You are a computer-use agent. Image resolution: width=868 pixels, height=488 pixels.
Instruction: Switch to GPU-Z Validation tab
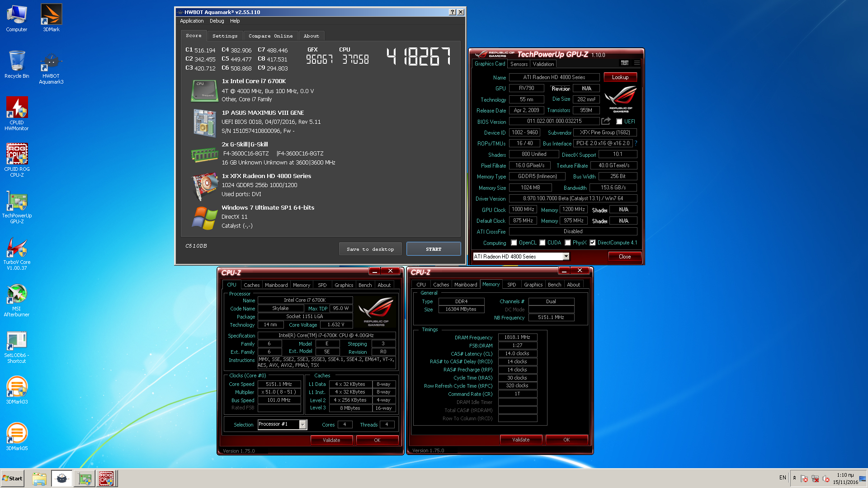pyautogui.click(x=543, y=64)
